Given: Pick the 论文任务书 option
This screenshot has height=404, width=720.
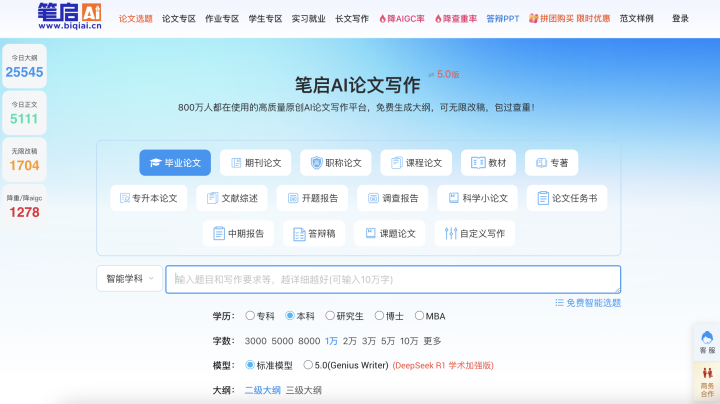Looking at the screenshot, I should 567,198.
